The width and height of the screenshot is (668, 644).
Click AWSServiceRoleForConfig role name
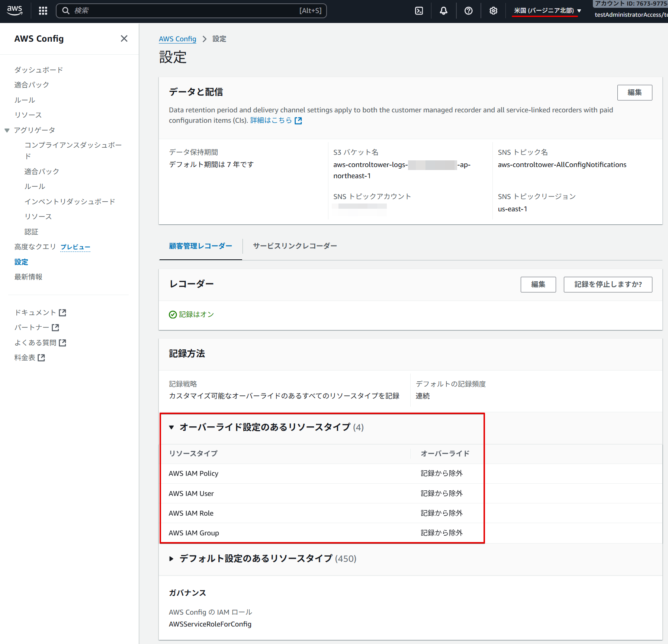coord(210,624)
